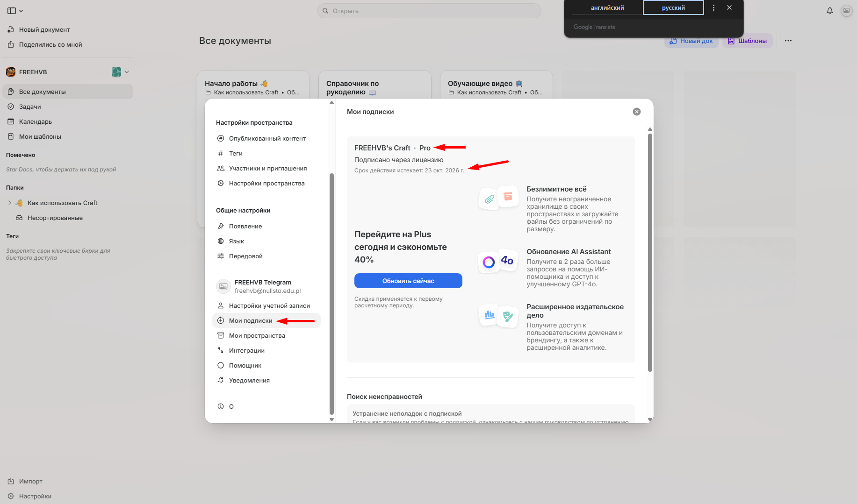
Task: Click the Теги hashtag settings item
Action: 236,154
